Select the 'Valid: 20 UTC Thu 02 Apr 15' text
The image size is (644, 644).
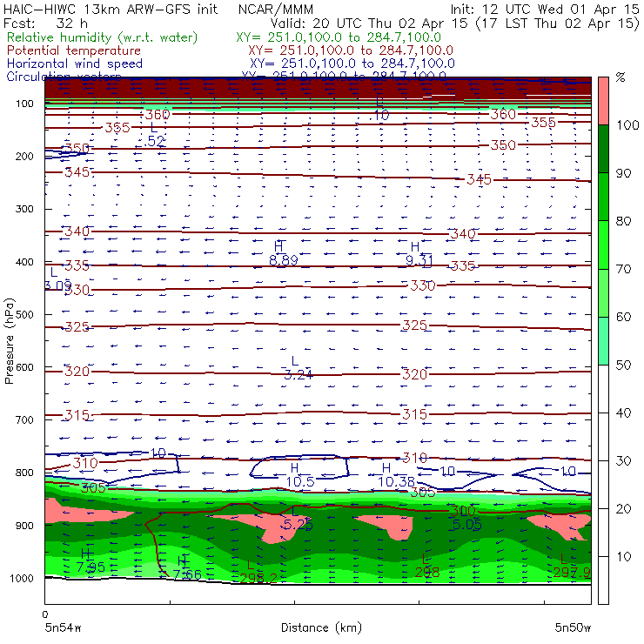(x=369, y=23)
